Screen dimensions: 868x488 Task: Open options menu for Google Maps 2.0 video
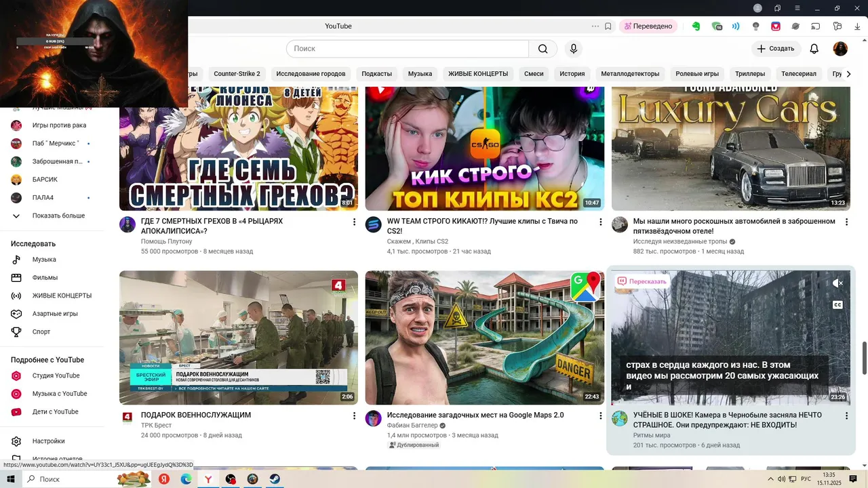(x=600, y=415)
